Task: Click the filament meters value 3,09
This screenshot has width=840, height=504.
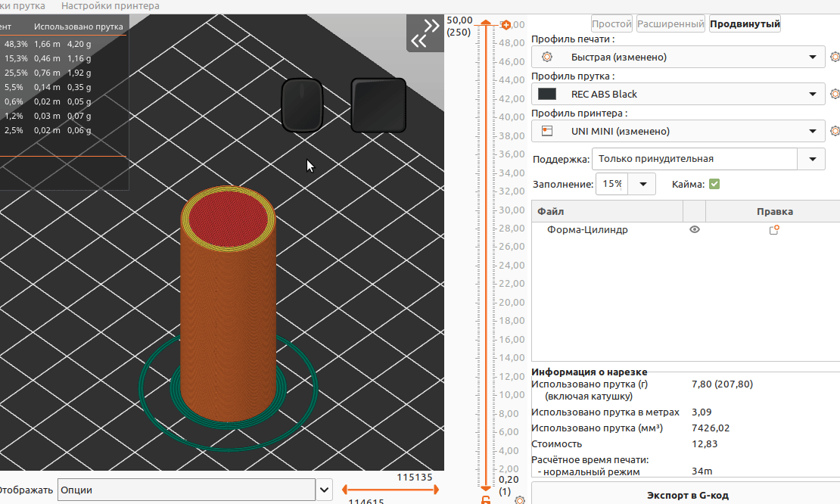Action: point(702,412)
